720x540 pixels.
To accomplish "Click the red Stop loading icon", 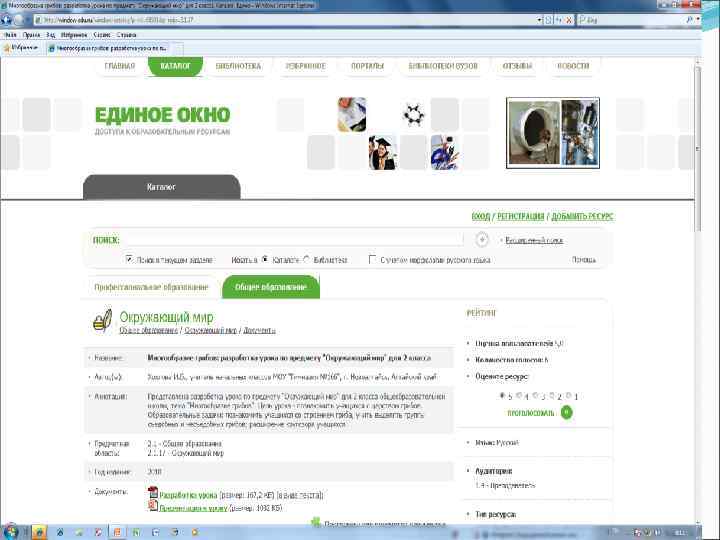I will (569, 20).
